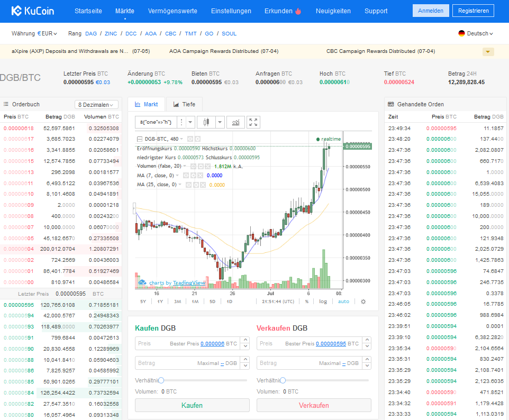The width and height of the screenshot is (509, 420).
Task: Open Einstellungen in navigation
Action: point(231,11)
